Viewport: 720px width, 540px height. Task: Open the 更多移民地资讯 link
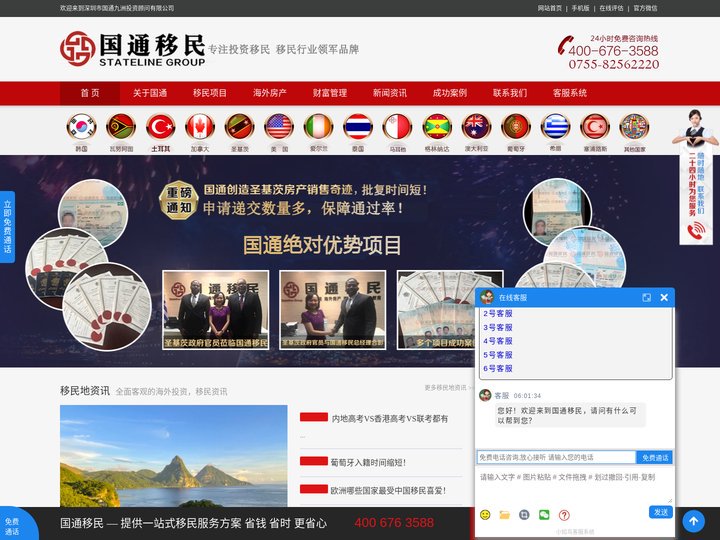point(447,388)
